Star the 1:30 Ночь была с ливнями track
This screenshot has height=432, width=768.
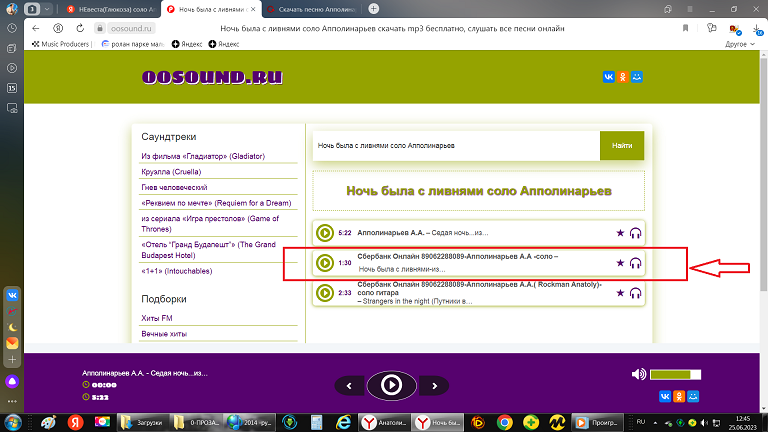[620, 263]
